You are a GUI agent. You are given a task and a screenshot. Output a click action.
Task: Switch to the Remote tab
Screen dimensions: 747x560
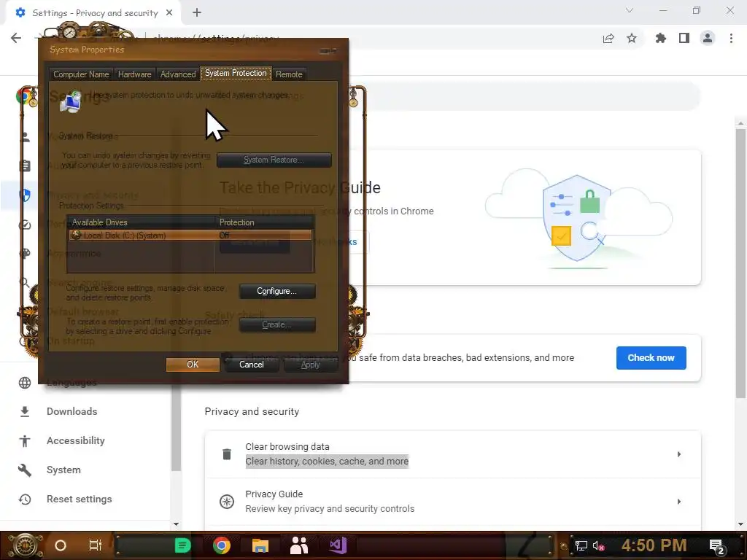point(289,74)
